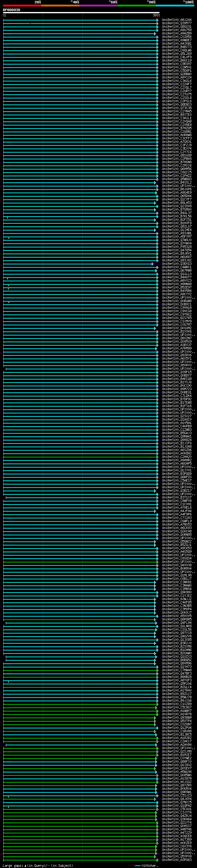Pick the UniRef100_B7HZQ5 subject label
The image size is (197, 868).
(x=177, y=128)
